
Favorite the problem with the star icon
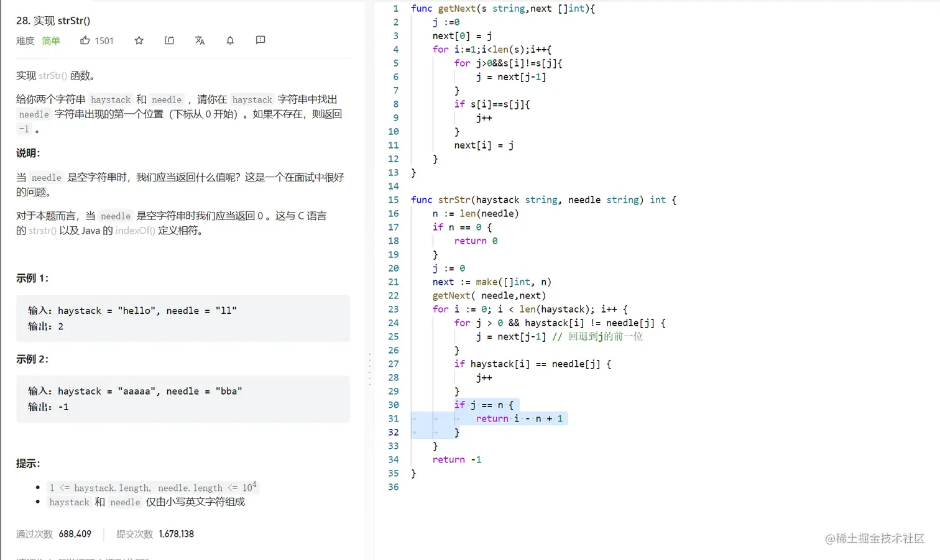coord(139,40)
